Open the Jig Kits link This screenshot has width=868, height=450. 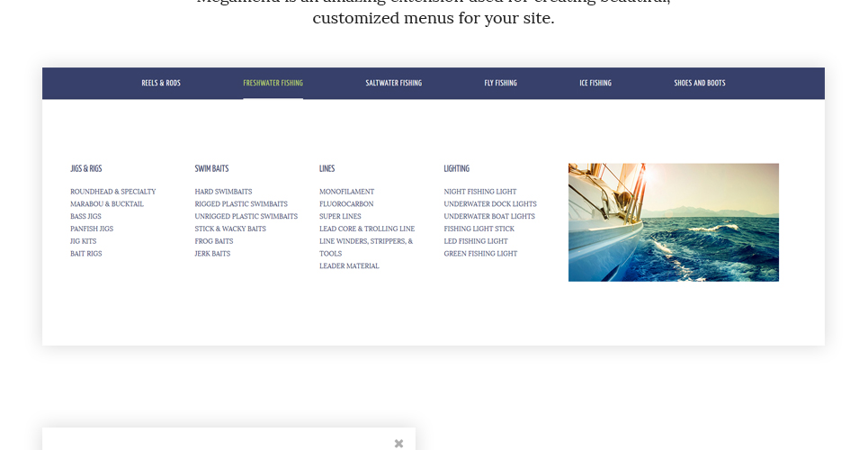click(83, 241)
